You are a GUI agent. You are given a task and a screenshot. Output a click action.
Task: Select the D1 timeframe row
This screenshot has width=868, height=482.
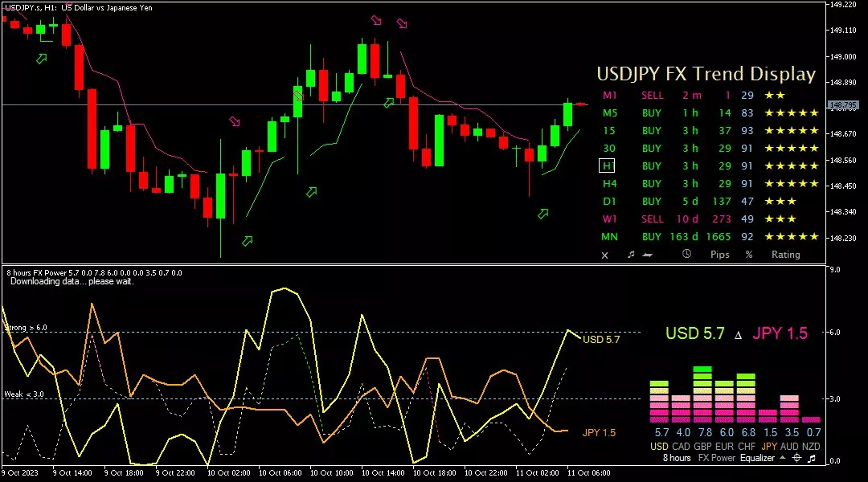[x=608, y=202]
